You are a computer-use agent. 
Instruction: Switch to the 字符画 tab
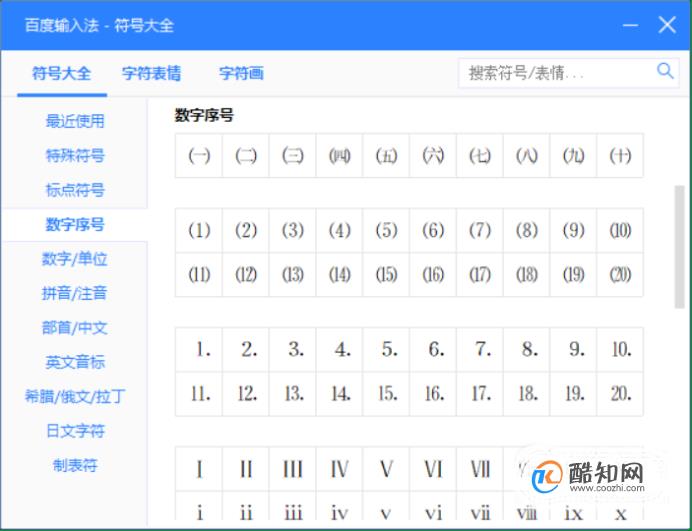point(241,73)
